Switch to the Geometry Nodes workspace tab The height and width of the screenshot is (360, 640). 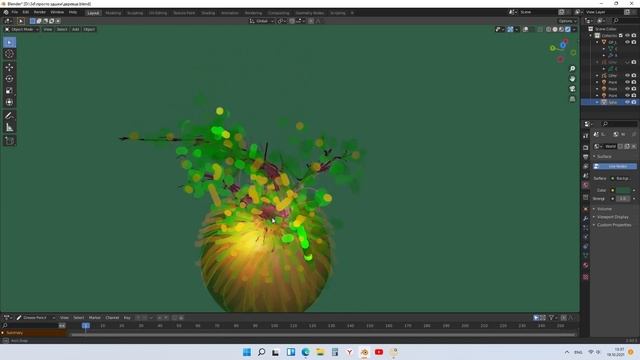point(309,13)
